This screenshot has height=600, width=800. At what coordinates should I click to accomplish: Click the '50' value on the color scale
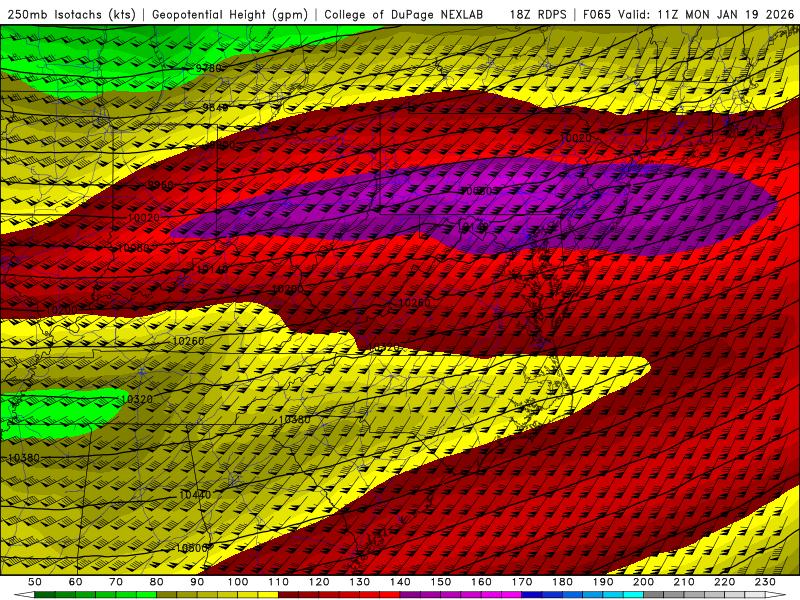click(35, 582)
